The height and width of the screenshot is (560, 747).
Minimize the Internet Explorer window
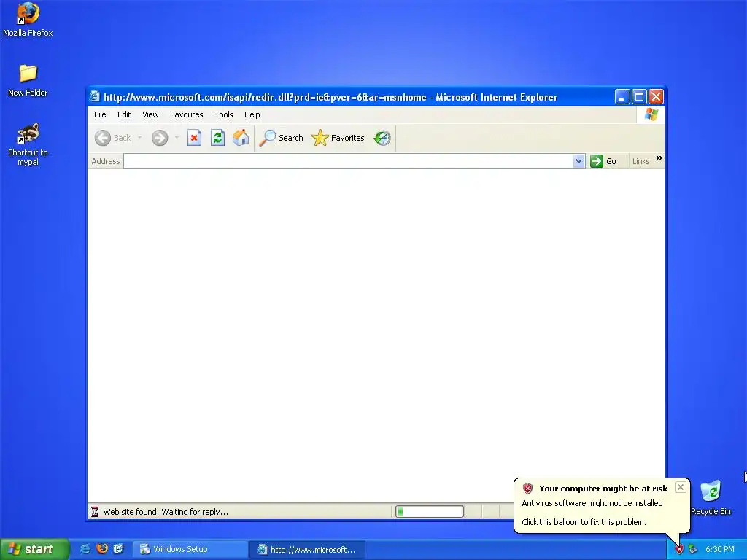(x=622, y=97)
